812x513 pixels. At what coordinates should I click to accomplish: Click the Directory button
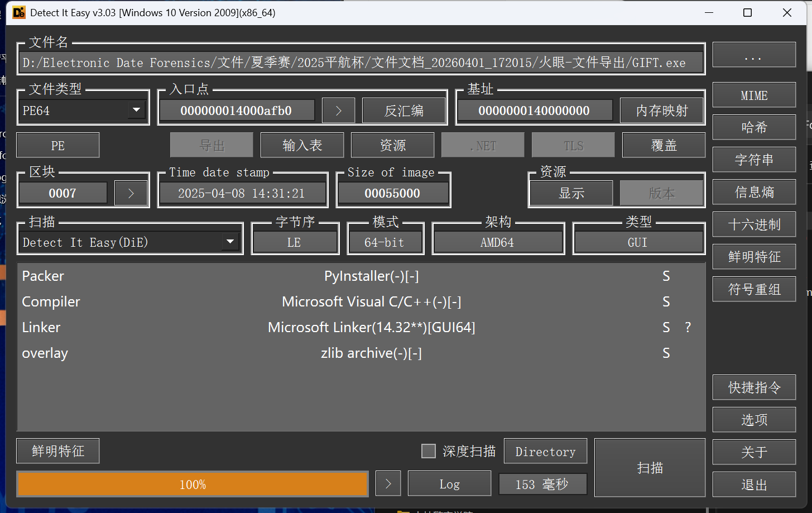(x=546, y=451)
